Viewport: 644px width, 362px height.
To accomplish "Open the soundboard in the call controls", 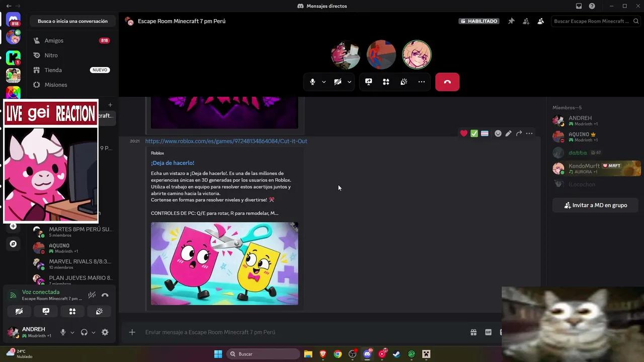I will coord(404,82).
